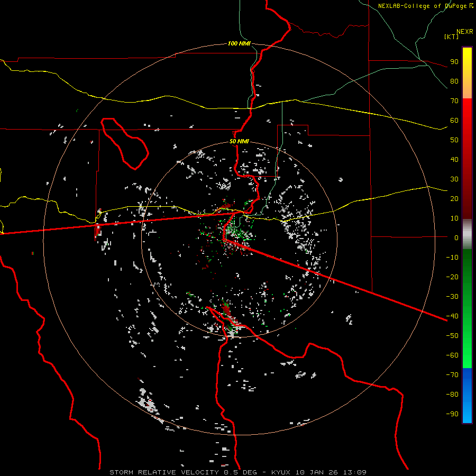Click the positive 20 scale label

tap(454, 199)
